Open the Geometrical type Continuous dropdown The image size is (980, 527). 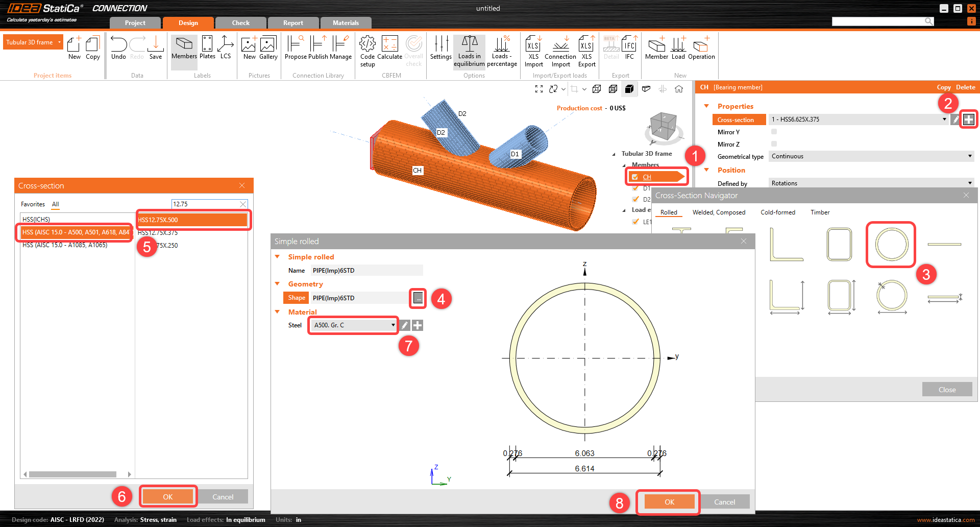point(871,156)
